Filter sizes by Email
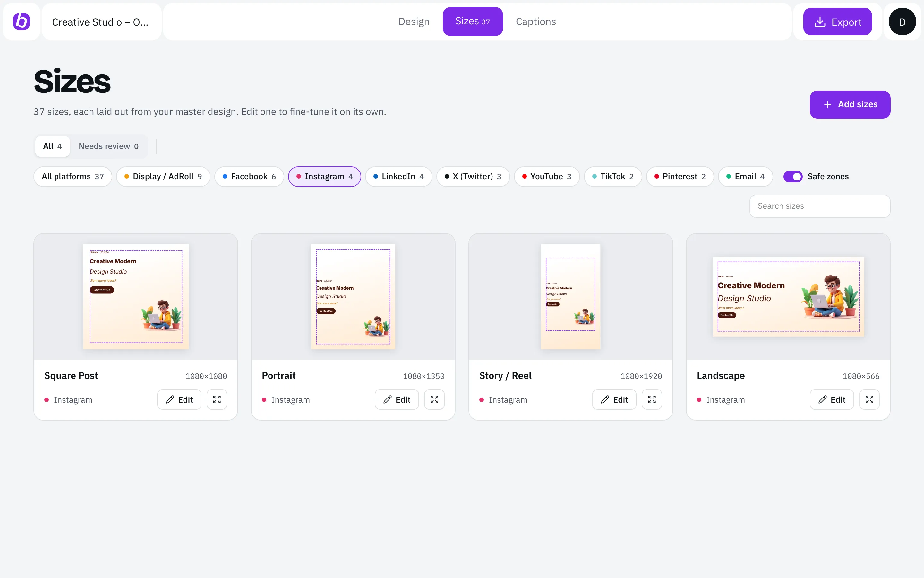 coord(745,177)
